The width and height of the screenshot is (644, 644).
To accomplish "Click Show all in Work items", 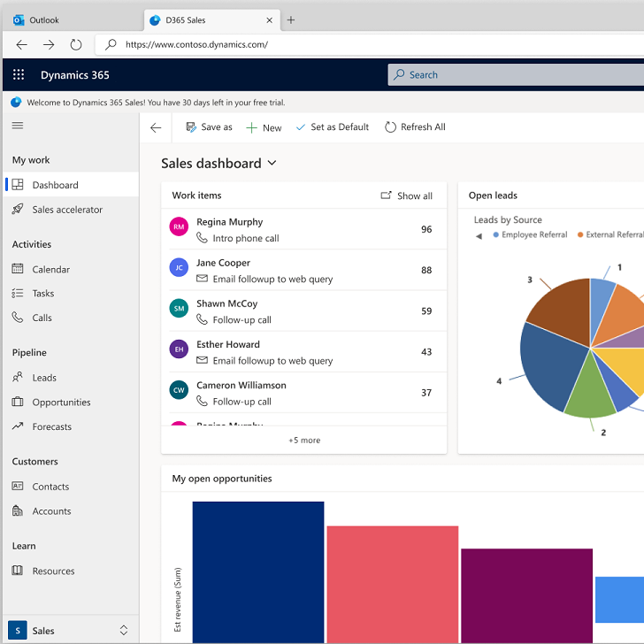I will tap(406, 195).
